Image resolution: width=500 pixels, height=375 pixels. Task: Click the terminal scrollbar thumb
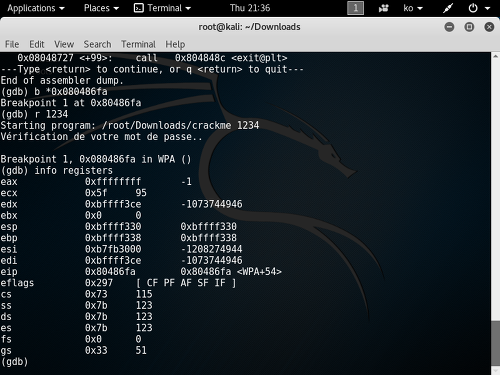pos(496,343)
